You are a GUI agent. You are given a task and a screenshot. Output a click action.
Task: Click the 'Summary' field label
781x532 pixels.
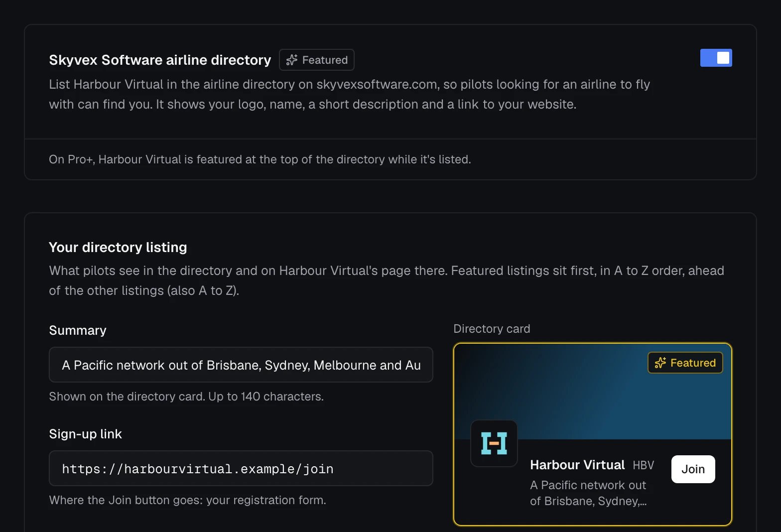click(x=78, y=330)
